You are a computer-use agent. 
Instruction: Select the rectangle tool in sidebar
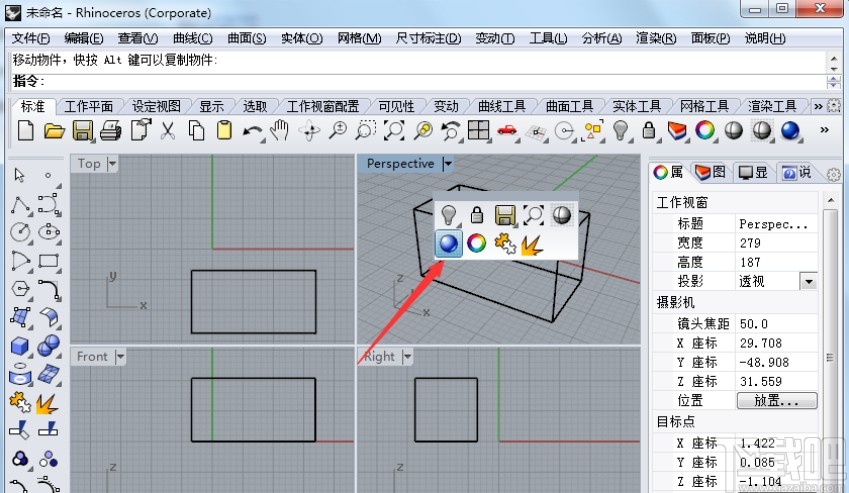click(48, 261)
